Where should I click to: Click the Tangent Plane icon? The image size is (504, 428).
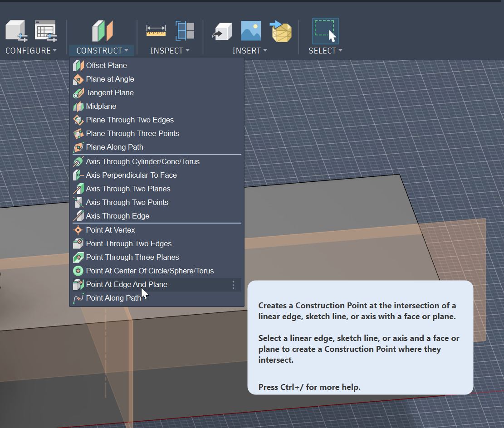[78, 93]
